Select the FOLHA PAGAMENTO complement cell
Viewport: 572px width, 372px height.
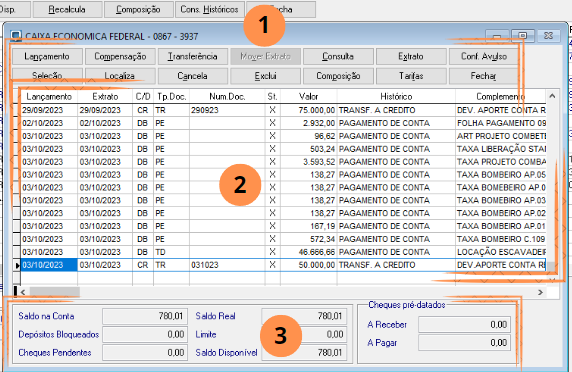[501, 123]
